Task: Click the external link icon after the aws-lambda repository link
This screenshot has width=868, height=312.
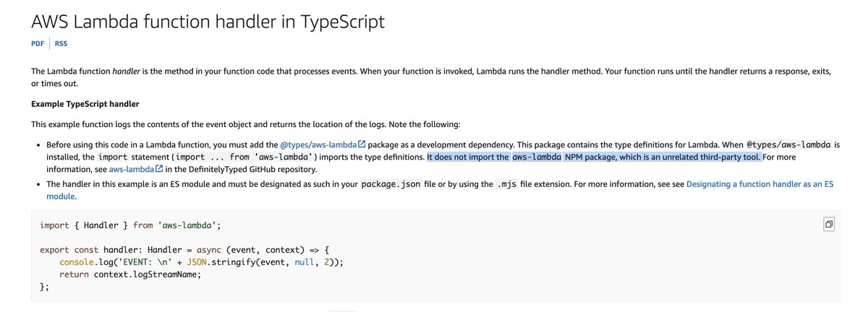Action: 159,169
